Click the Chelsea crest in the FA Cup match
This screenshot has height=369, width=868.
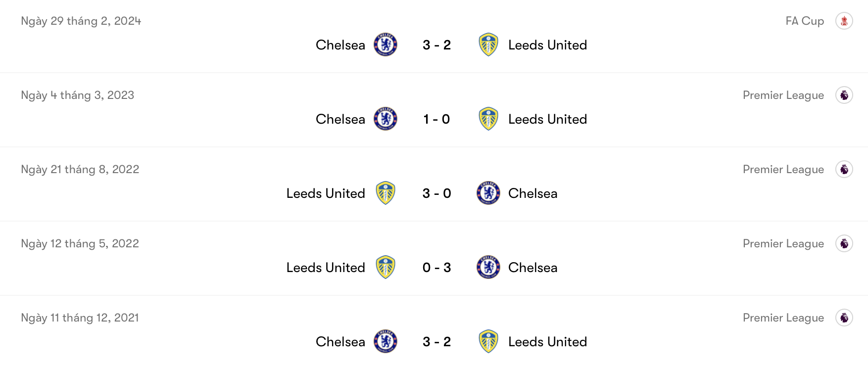[x=385, y=45]
